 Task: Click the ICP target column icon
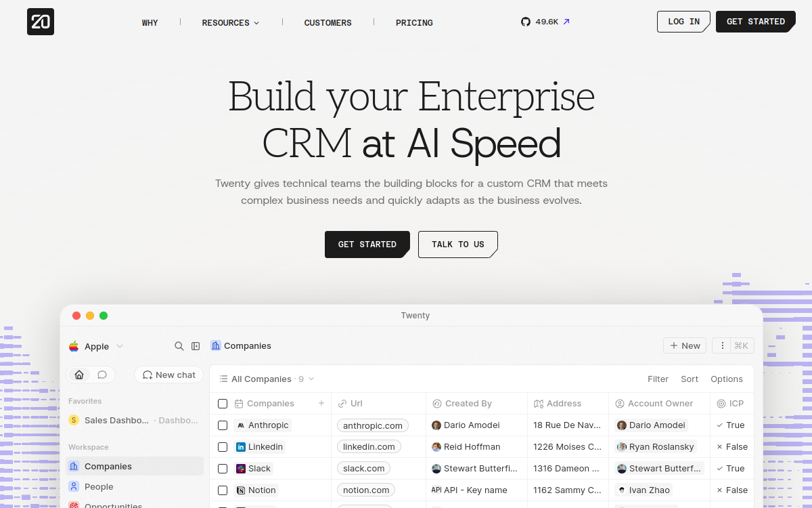pyautogui.click(x=721, y=404)
